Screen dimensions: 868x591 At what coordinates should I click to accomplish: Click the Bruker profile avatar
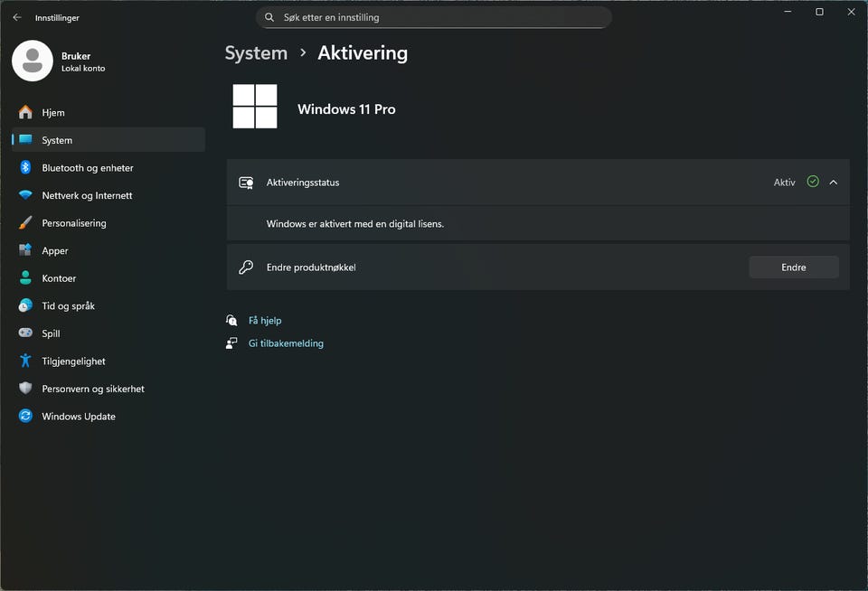pos(33,61)
